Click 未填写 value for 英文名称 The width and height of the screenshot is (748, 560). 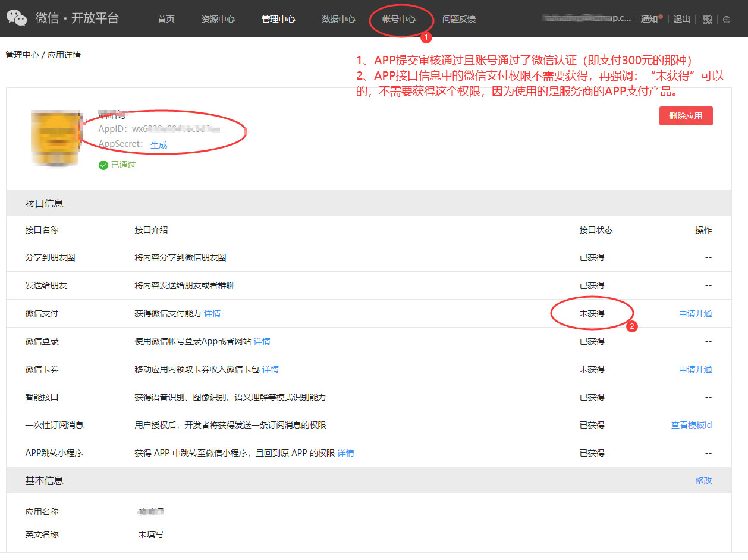coord(151,534)
